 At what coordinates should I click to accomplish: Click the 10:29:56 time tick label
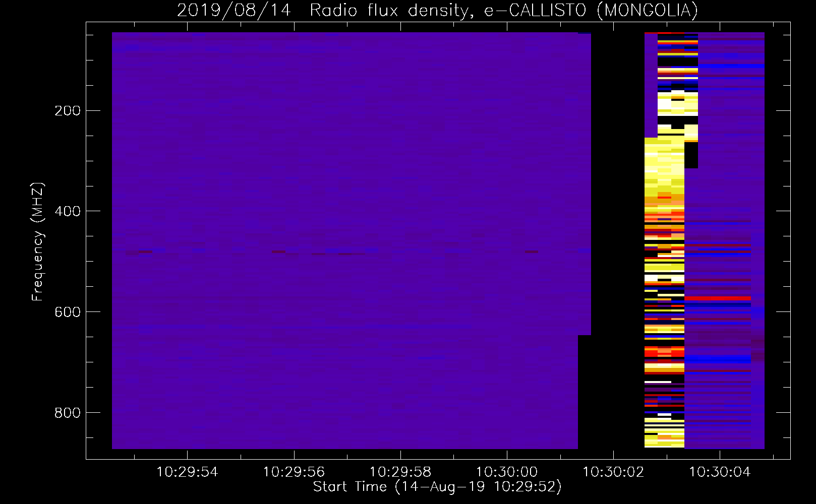294,472
